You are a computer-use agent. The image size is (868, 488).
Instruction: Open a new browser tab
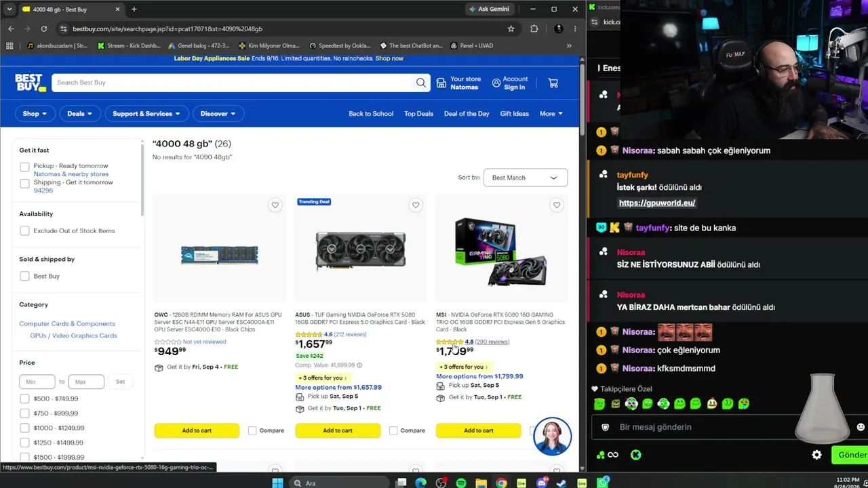(x=134, y=9)
